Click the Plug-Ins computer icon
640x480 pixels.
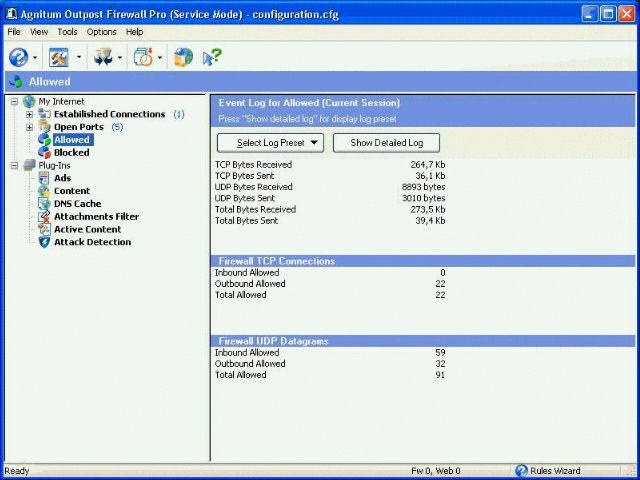29,165
